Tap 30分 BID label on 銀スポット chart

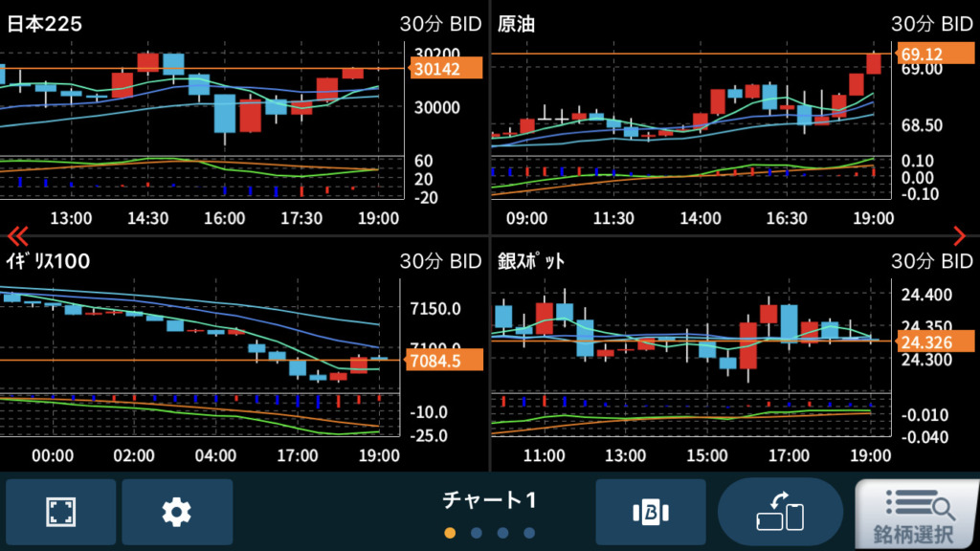[932, 260]
